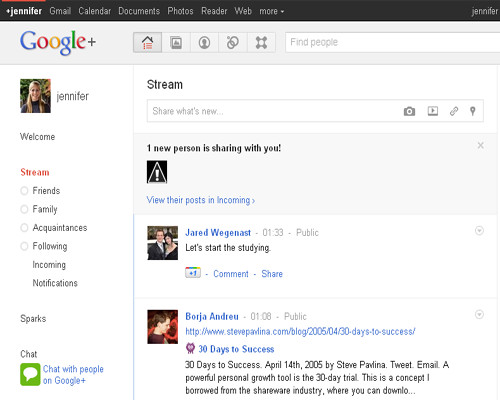This screenshot has height=400, width=500.
Task: Open Jared Wegenast's avatar photo
Action: (163, 243)
